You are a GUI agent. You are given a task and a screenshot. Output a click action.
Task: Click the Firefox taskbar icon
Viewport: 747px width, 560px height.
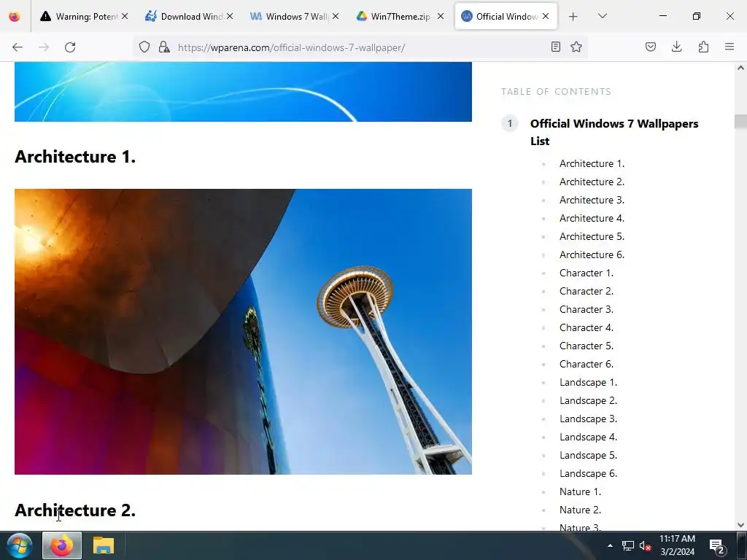coord(62,545)
